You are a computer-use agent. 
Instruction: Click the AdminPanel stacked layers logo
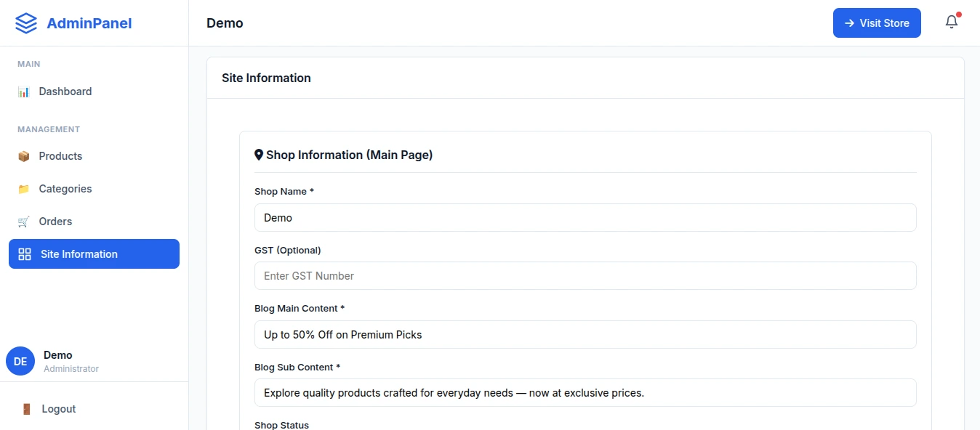[26, 23]
